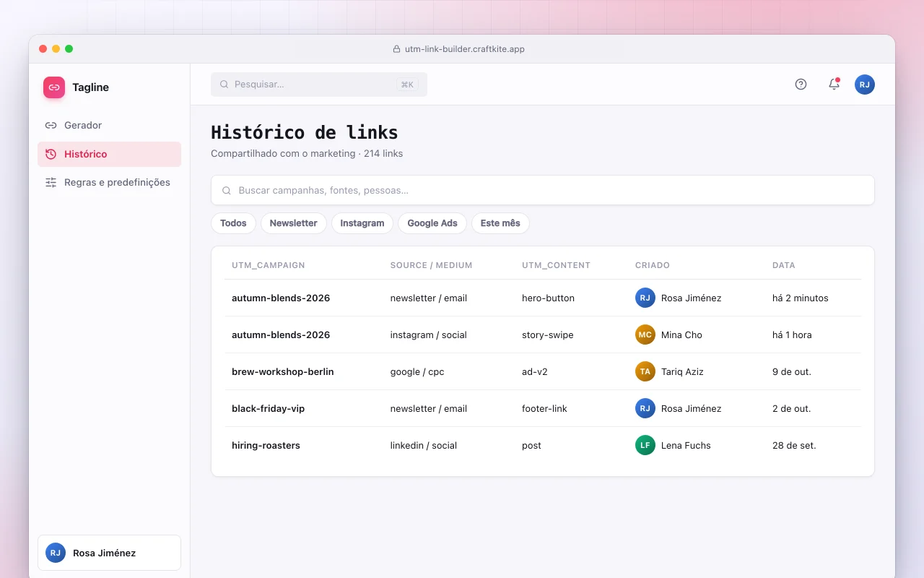Screen dimensions: 924x578
Task: Click the instagram / social cell
Action: 429,335
